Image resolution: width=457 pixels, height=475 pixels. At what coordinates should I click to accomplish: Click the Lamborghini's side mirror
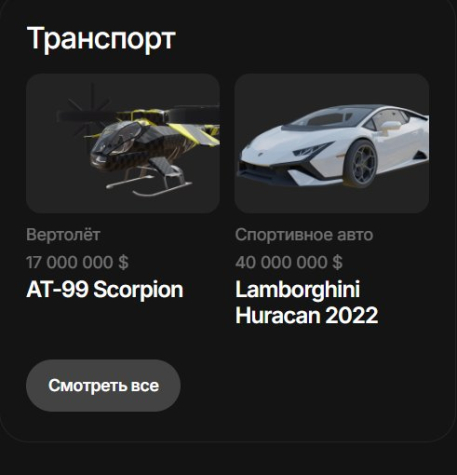coord(390,126)
